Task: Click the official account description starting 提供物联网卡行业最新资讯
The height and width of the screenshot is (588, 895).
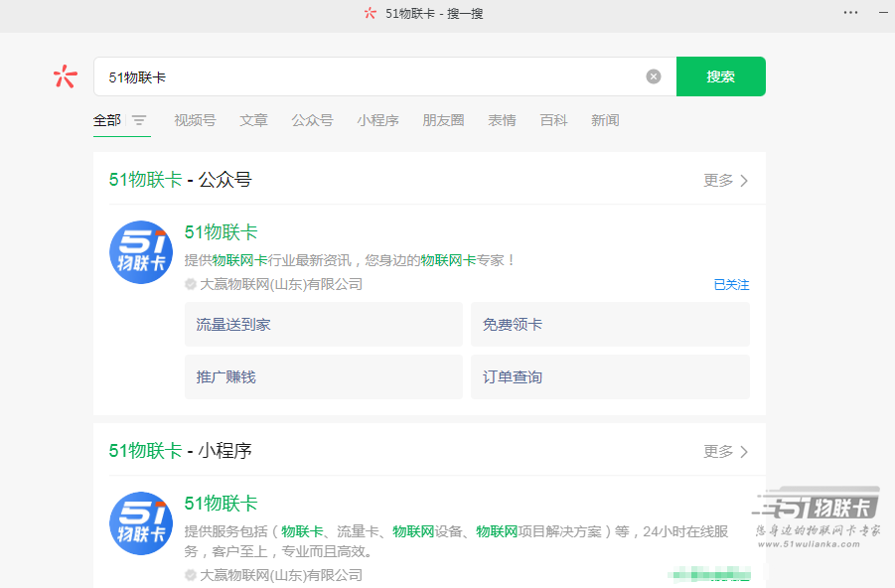Action: 350,260
